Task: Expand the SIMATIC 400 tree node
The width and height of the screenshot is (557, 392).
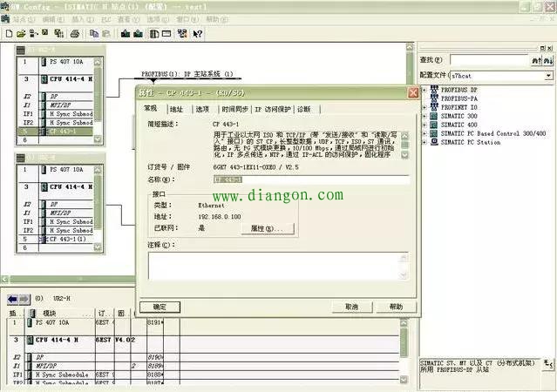Action: pos(425,125)
